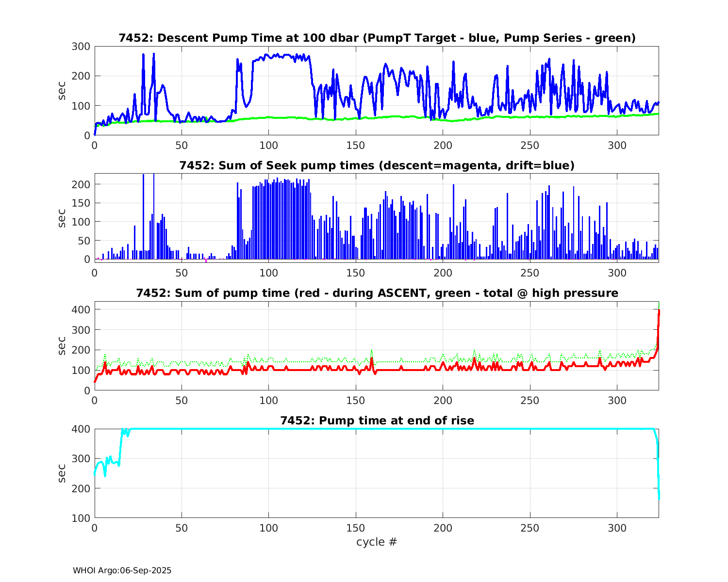This screenshot has height=582, width=728.
Task: Click x-axis tick 150 under the bottom plot
Action: tap(356, 528)
